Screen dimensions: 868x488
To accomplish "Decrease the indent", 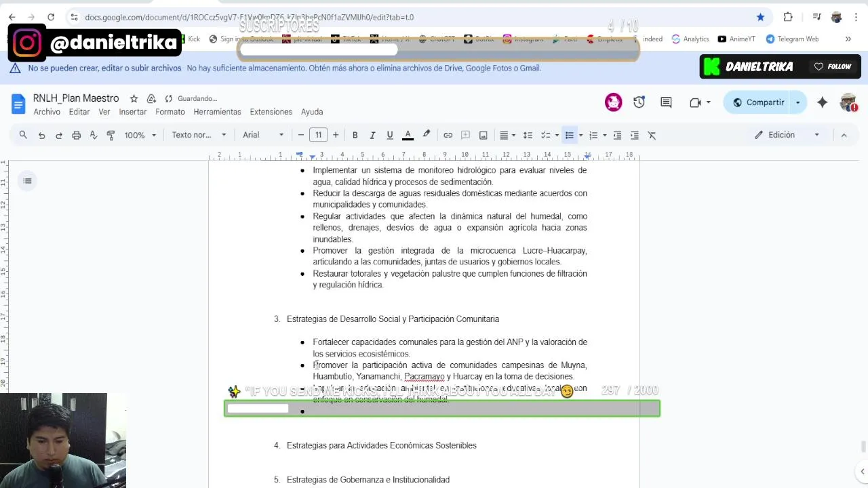I will tap(617, 135).
